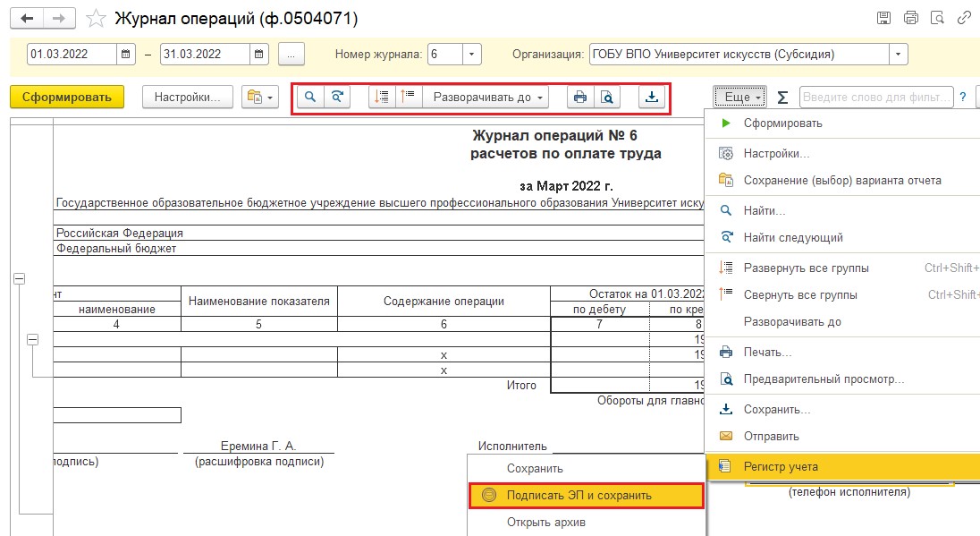
Task: Click the find magnifier toolbar icon
Action: (310, 97)
